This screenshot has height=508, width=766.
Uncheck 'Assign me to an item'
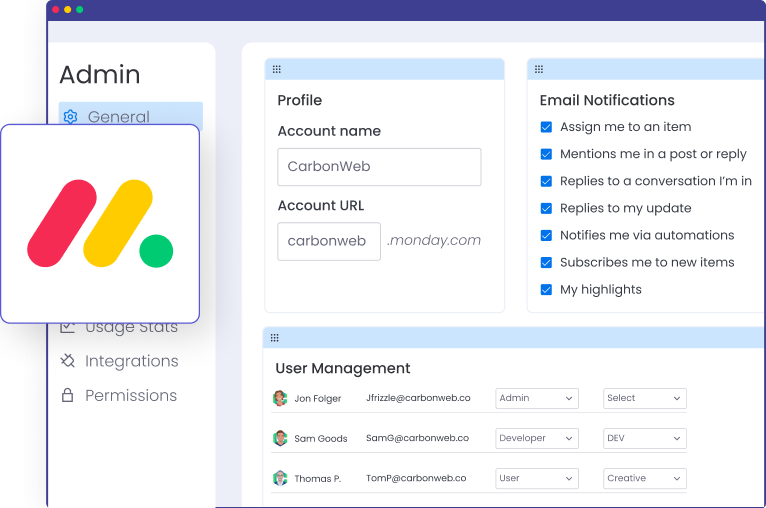pyautogui.click(x=546, y=127)
